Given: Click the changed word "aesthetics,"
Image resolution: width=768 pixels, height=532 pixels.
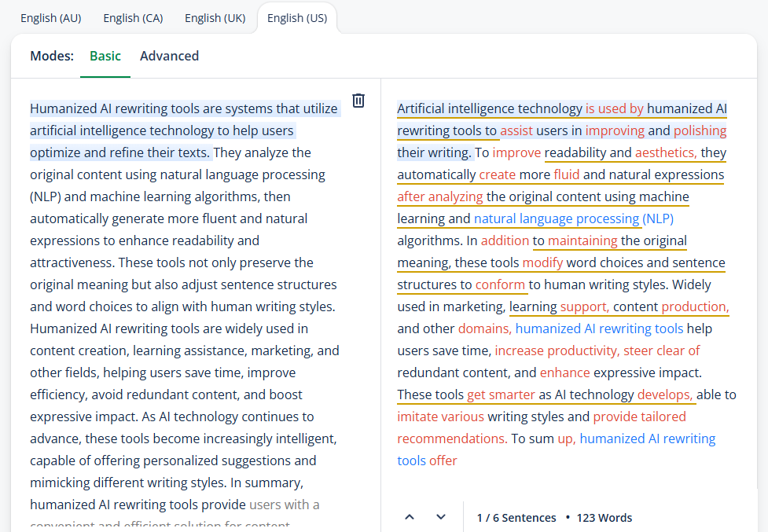Looking at the screenshot, I should click(666, 152).
